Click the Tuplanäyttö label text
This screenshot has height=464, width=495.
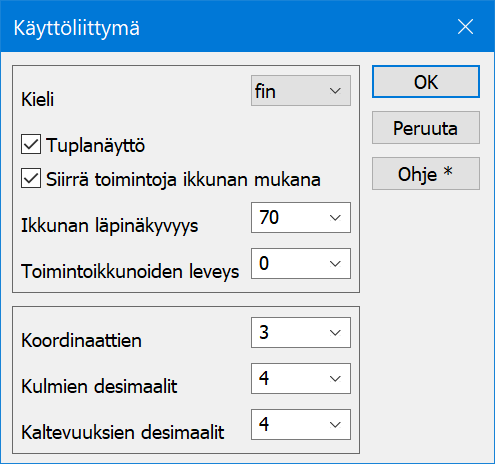coord(96,145)
